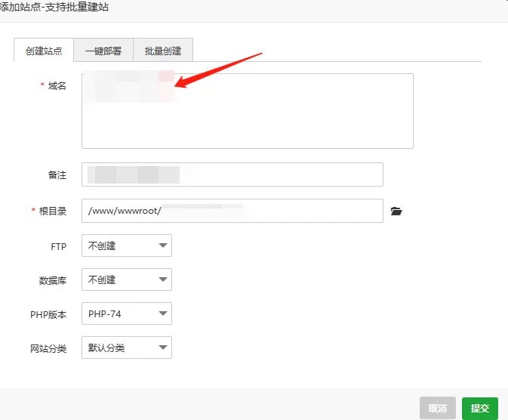Open the 网站分类 dropdown showing 默认分类
Image resolution: width=508 pixels, height=420 pixels.
[x=127, y=347]
